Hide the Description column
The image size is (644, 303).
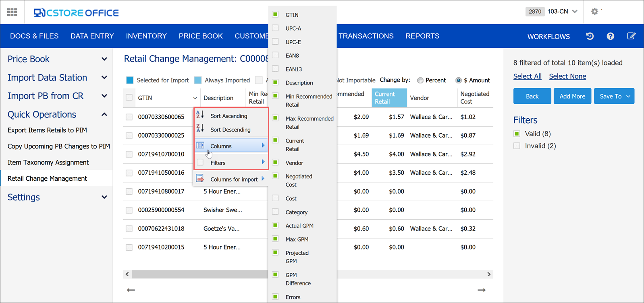pos(275,82)
